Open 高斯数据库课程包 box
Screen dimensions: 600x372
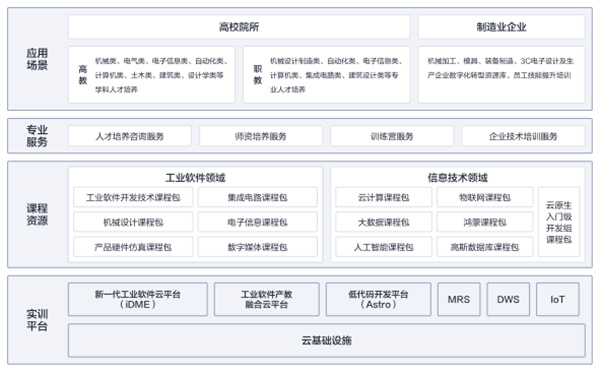coord(485,247)
